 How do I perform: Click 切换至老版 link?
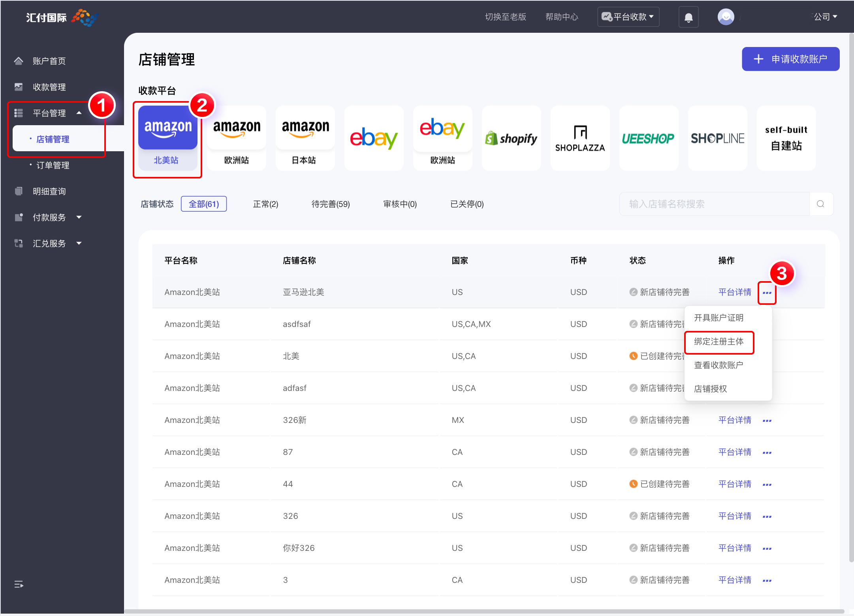point(506,17)
